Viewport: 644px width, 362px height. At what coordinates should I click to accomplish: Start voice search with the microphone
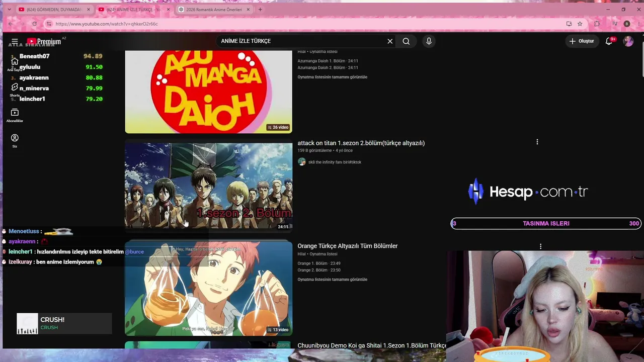point(429,41)
